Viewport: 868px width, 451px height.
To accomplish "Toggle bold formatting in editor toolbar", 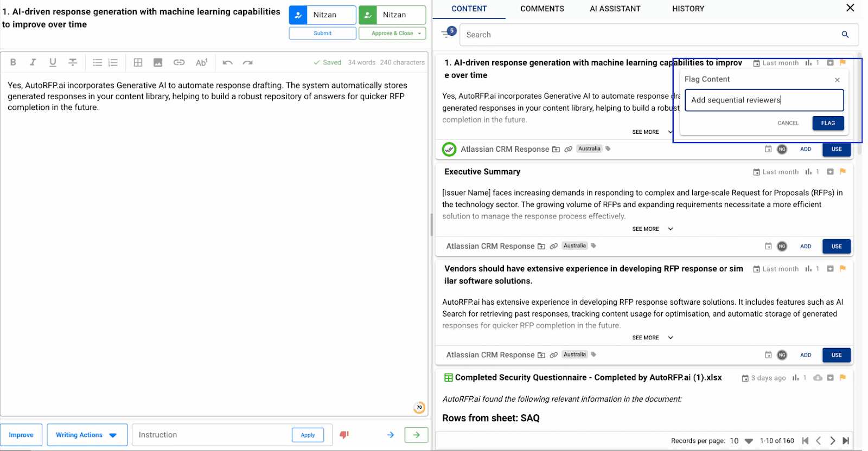I will point(13,62).
